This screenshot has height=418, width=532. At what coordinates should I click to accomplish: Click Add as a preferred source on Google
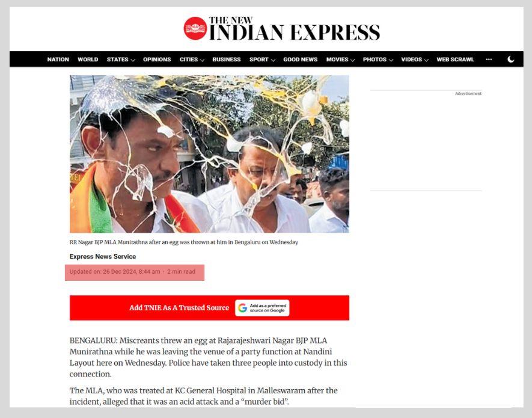262,308
